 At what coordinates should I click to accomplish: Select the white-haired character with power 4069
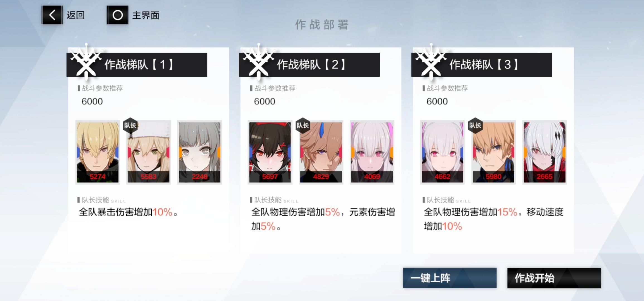pos(372,152)
